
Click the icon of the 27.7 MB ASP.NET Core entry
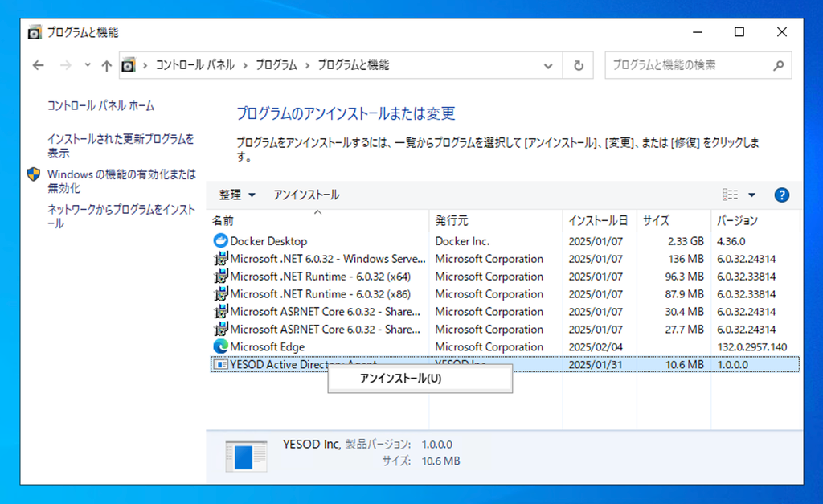[221, 330]
